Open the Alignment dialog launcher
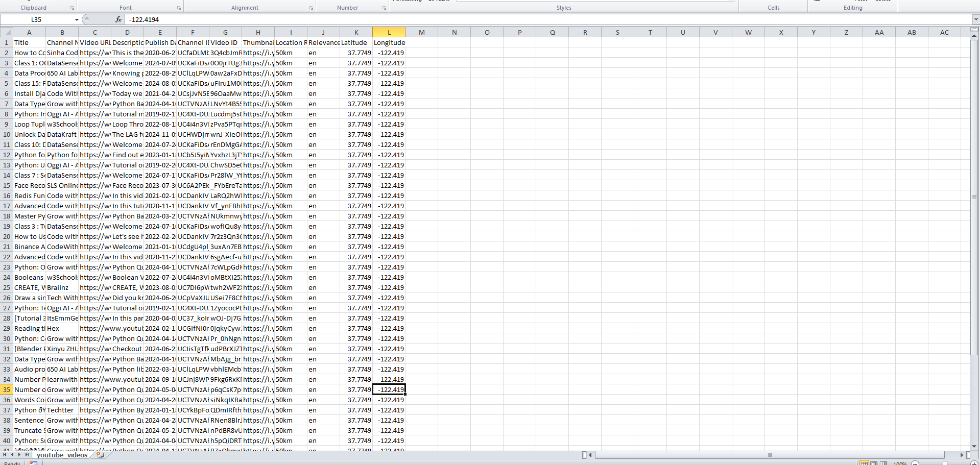The height and width of the screenshot is (465, 980). (311, 8)
